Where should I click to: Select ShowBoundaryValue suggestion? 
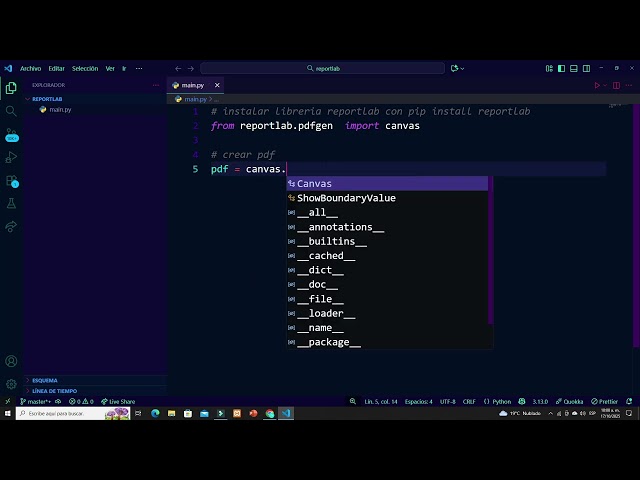click(x=387, y=198)
